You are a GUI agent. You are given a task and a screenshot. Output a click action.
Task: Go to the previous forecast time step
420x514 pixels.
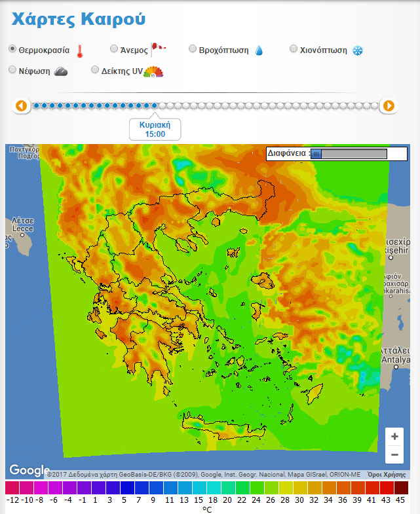click(x=22, y=105)
